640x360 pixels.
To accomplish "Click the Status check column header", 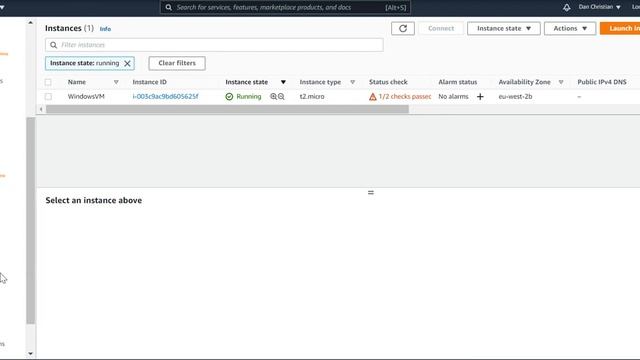I will (x=388, y=82).
